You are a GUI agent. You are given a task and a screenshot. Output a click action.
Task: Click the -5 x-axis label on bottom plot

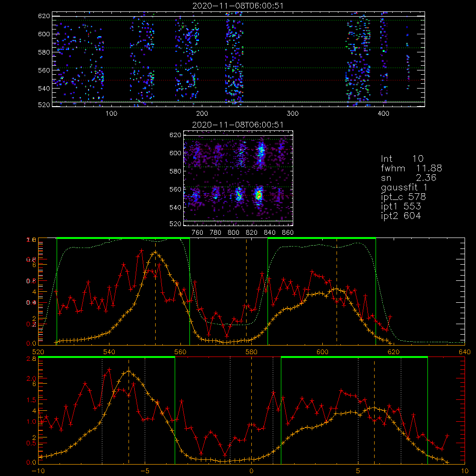click(145, 471)
